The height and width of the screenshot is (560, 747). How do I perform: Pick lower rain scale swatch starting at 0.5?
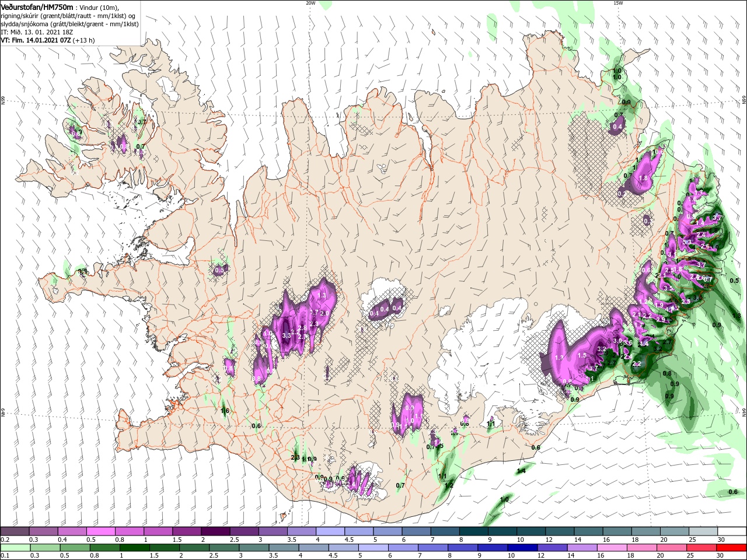(x=75, y=548)
